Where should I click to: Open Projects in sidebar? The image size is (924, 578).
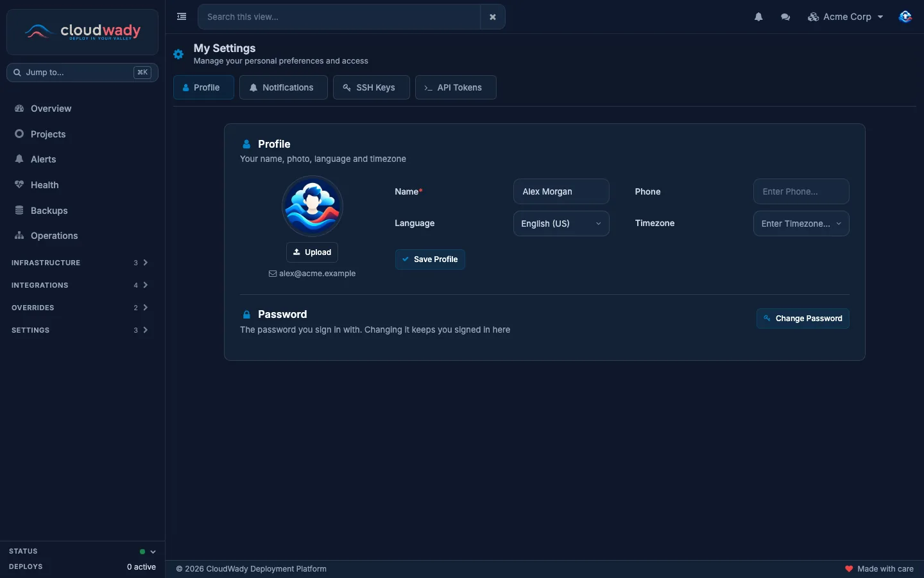coord(82,134)
